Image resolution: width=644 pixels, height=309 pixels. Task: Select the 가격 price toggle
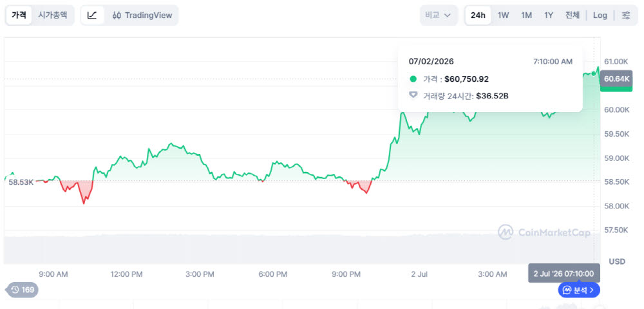[x=19, y=15]
